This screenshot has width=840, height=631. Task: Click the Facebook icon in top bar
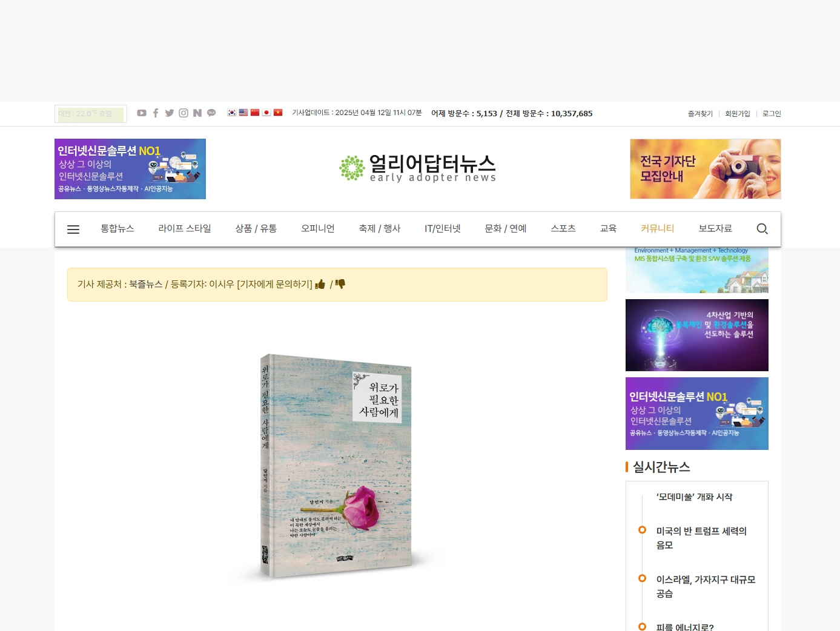pyautogui.click(x=156, y=113)
